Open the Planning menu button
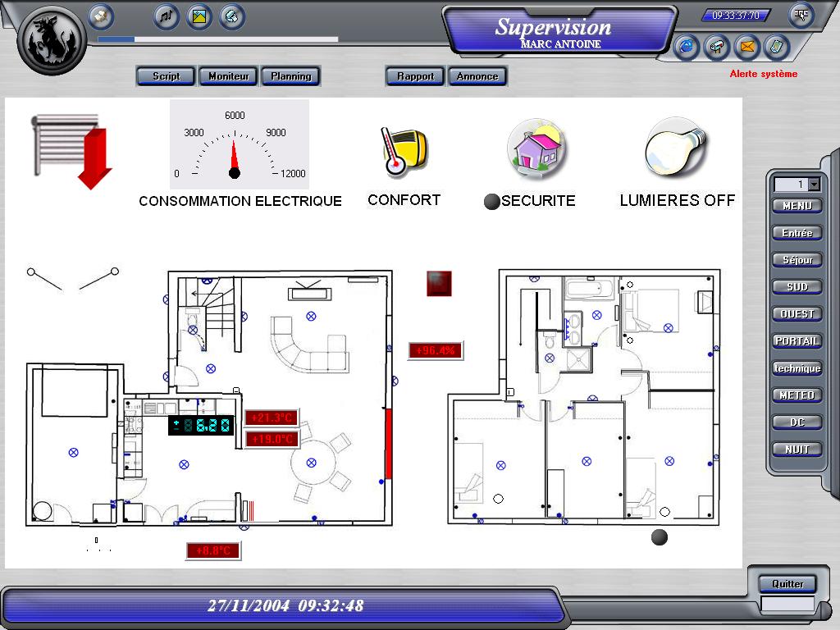 291,76
